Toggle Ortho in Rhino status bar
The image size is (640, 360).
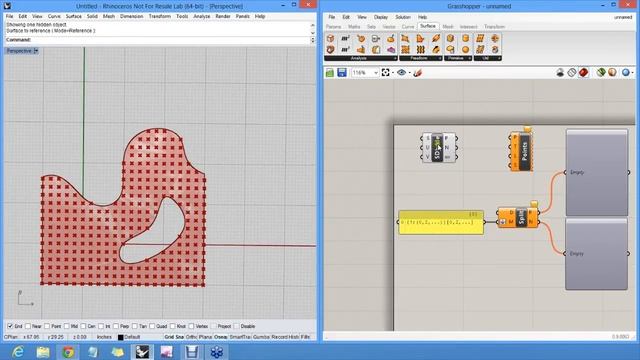tap(191, 337)
